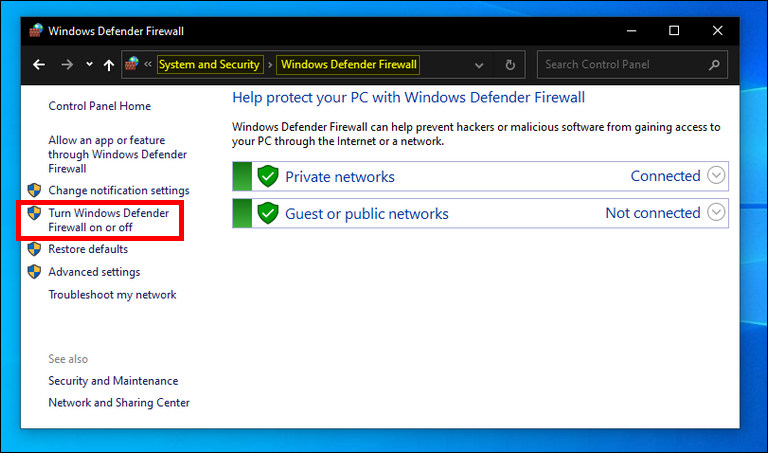
Task: Click the See also label
Action: pyautogui.click(x=68, y=359)
